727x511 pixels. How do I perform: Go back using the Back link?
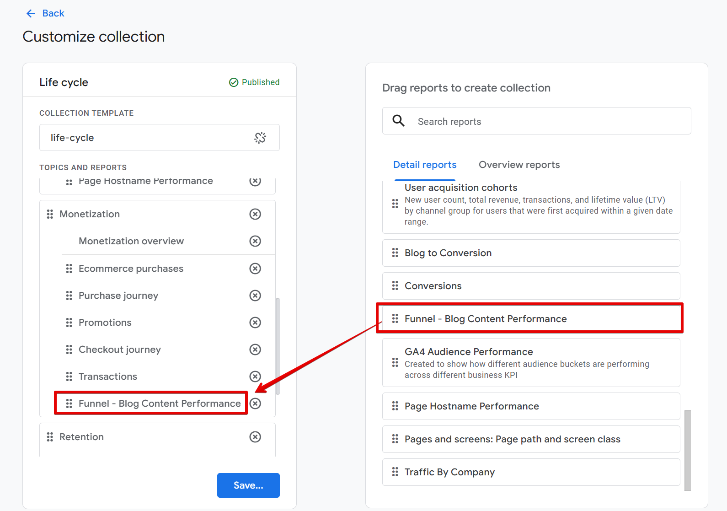[45, 13]
